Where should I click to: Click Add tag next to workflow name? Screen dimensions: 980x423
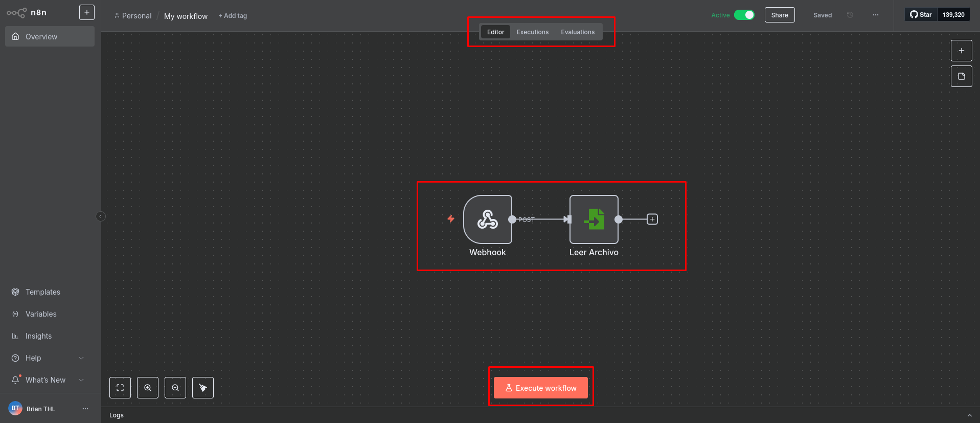coord(233,16)
